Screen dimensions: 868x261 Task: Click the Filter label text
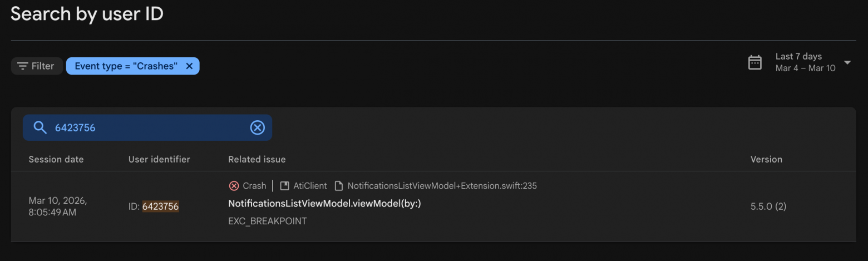click(x=43, y=66)
